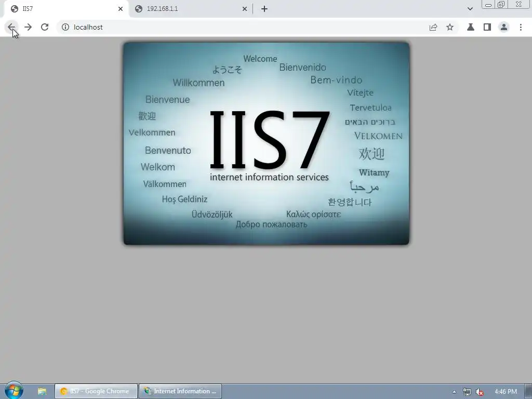Open Chrome three-dot menu
This screenshot has width=532, height=399.
click(521, 27)
